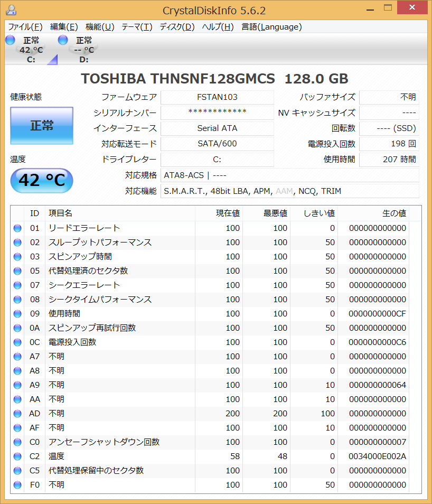Click status orb for row 02 スループットパフォーマンス
This screenshot has width=432, height=504.
pos(17,242)
